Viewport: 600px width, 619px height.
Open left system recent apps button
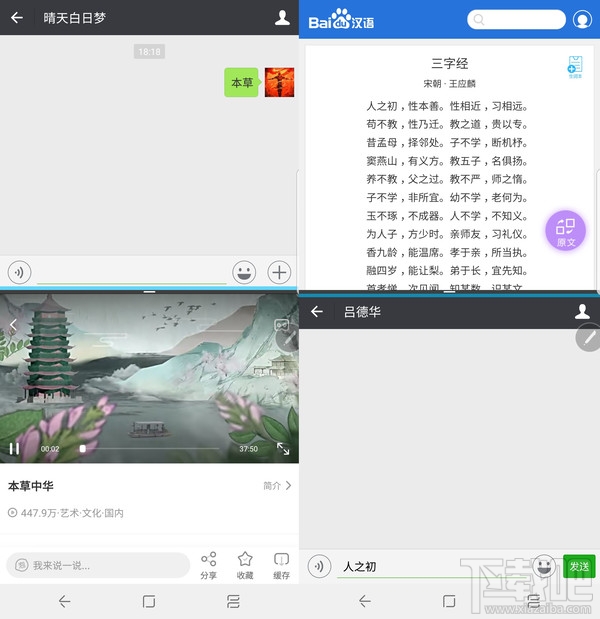[x=233, y=602]
